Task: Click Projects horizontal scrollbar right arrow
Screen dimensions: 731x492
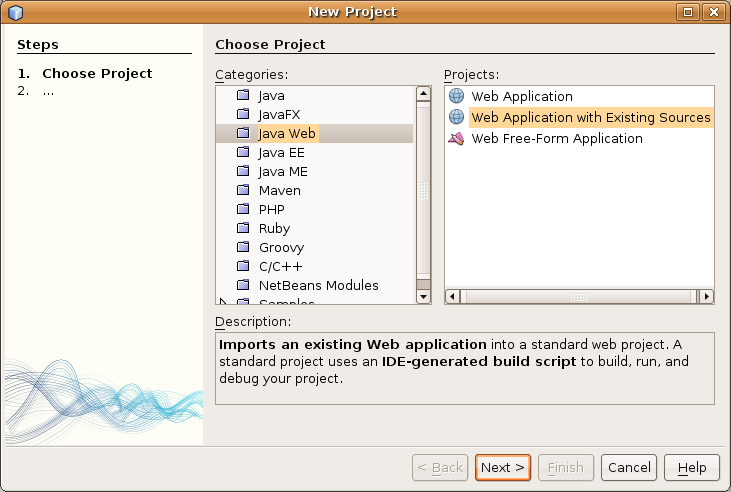Action: click(x=707, y=296)
